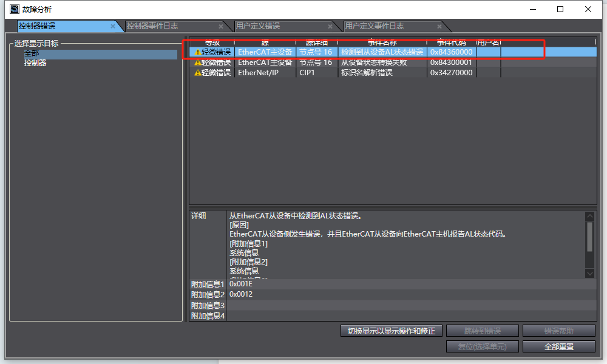Click the 故障分析 window title icon
This screenshot has width=607, height=364.
[15, 9]
